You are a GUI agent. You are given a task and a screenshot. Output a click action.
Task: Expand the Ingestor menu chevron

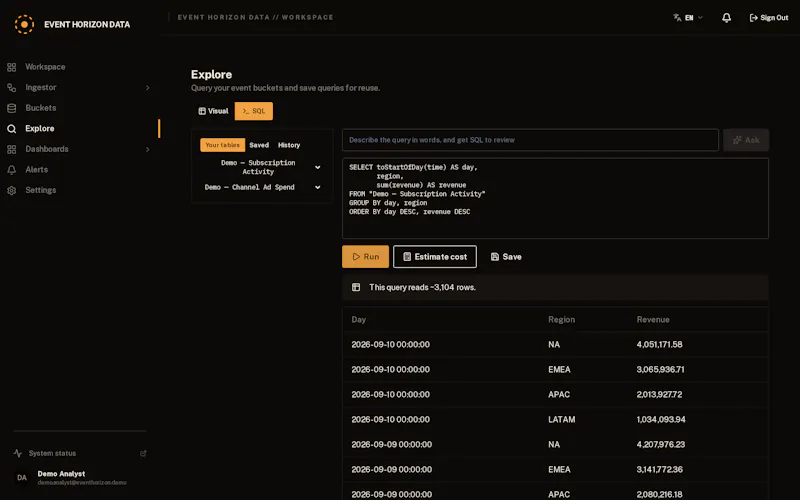point(147,88)
